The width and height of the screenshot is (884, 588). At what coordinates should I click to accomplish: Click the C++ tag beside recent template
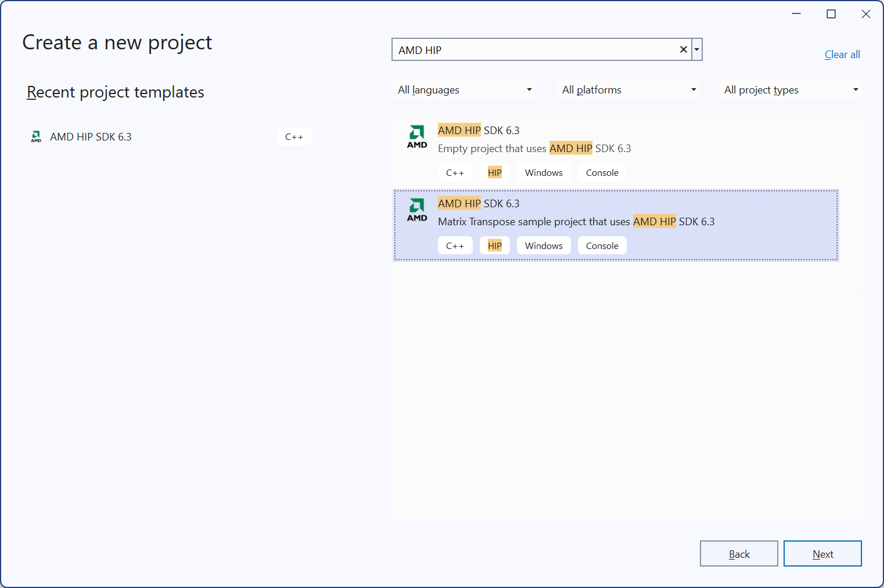click(294, 137)
